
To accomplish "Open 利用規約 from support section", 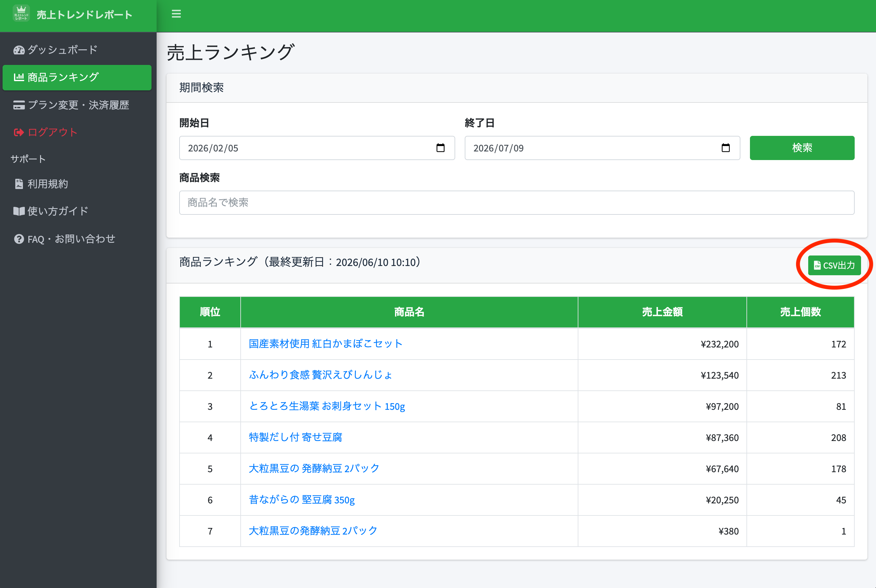I will coord(77,184).
